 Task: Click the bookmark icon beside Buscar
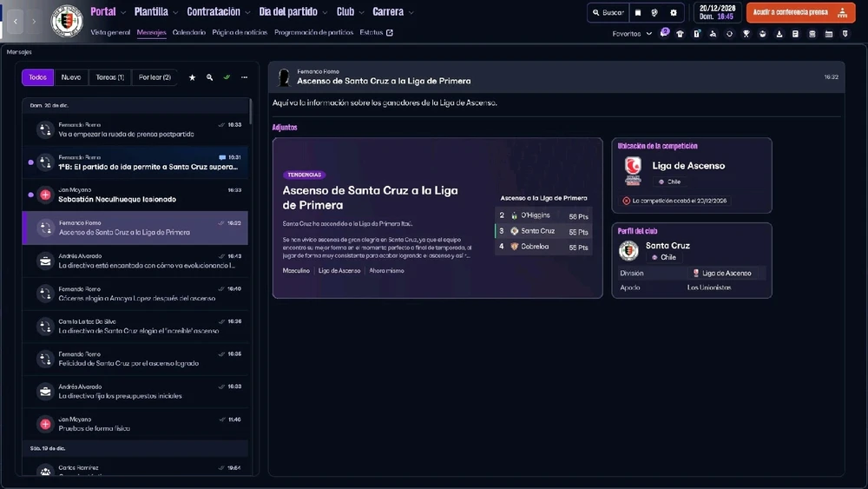pos(638,12)
